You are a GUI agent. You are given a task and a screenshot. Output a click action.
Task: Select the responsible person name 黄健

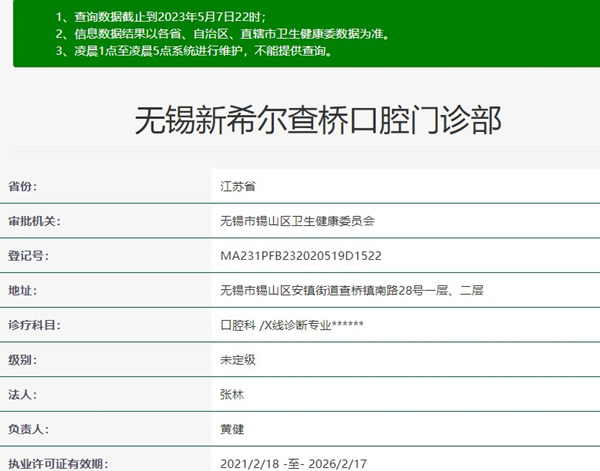(x=232, y=429)
